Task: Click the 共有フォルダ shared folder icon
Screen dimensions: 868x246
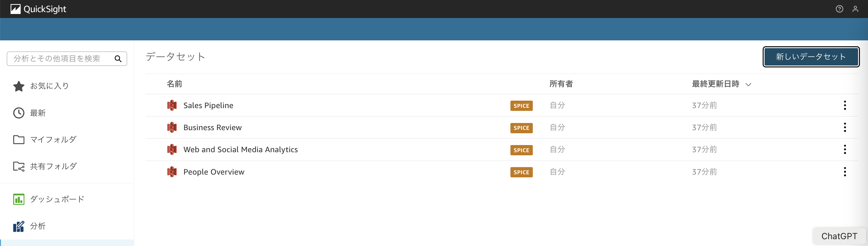Action: click(19, 166)
